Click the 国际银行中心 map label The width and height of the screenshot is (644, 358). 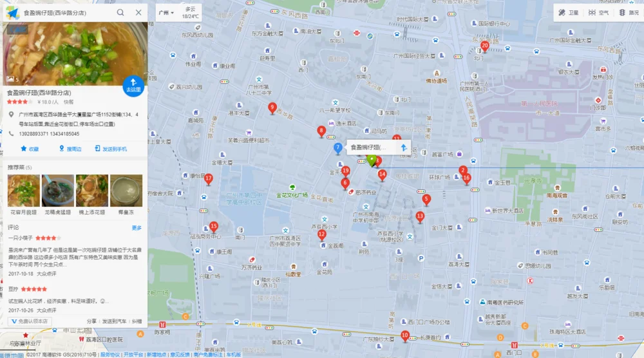click(494, 24)
